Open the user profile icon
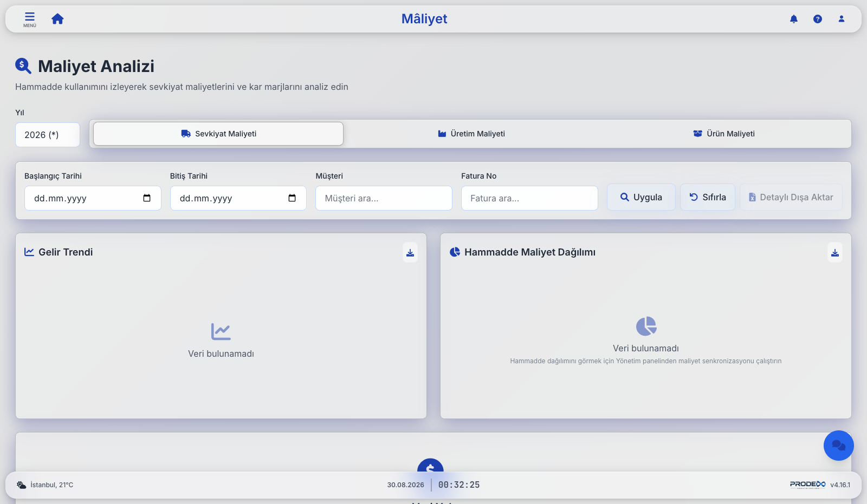This screenshot has width=867, height=504. pyautogui.click(x=842, y=19)
